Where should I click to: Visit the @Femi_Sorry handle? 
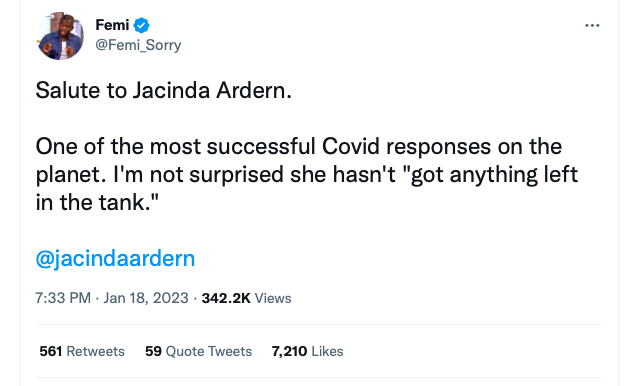point(138,45)
